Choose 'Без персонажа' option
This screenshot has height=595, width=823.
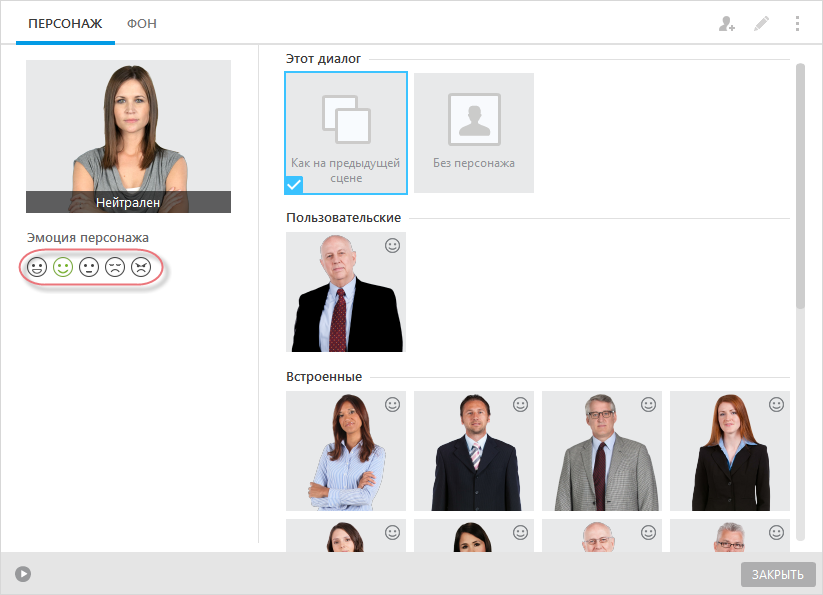474,133
